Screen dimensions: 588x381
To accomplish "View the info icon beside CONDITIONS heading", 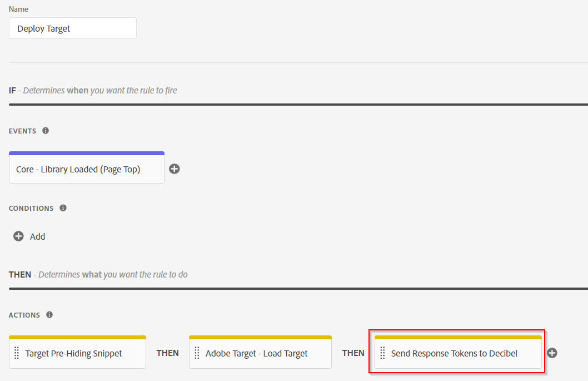I will [63, 207].
